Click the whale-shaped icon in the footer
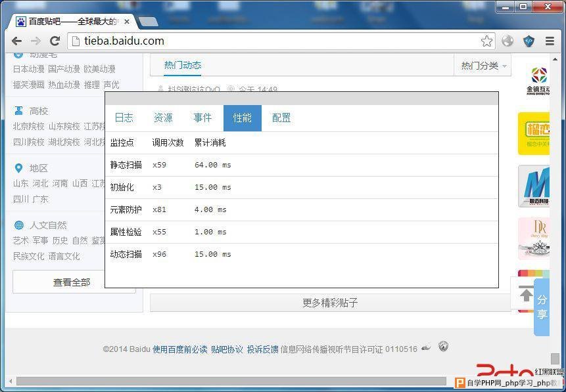 pos(426,348)
